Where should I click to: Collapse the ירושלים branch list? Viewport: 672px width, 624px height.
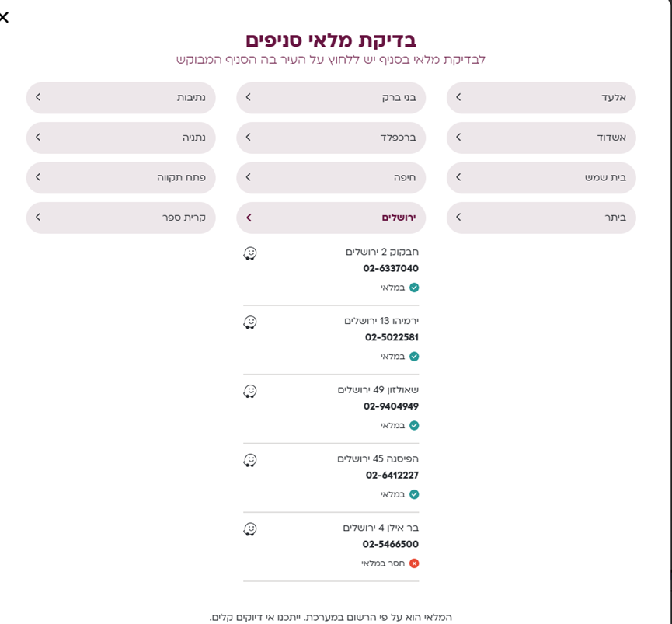click(331, 218)
